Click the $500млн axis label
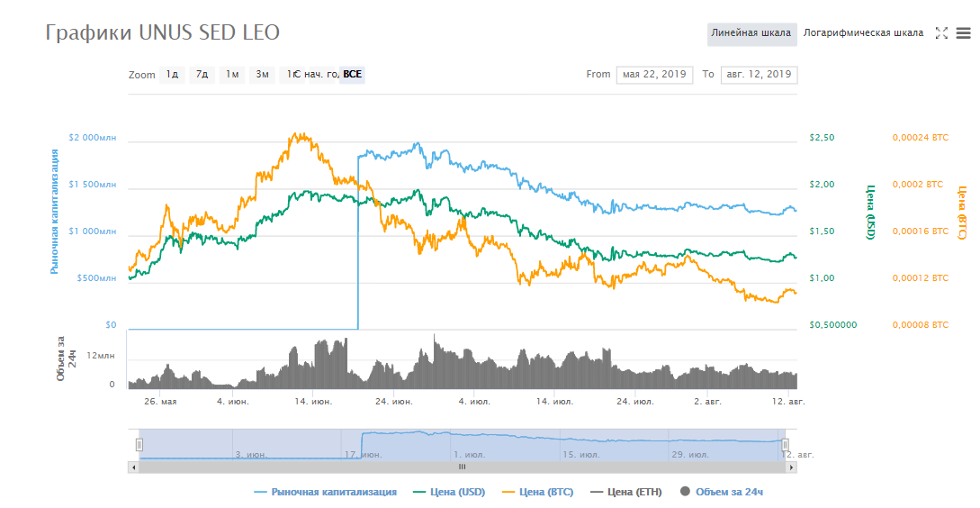Screen dimensions: 980x508 pyautogui.click(x=96, y=278)
